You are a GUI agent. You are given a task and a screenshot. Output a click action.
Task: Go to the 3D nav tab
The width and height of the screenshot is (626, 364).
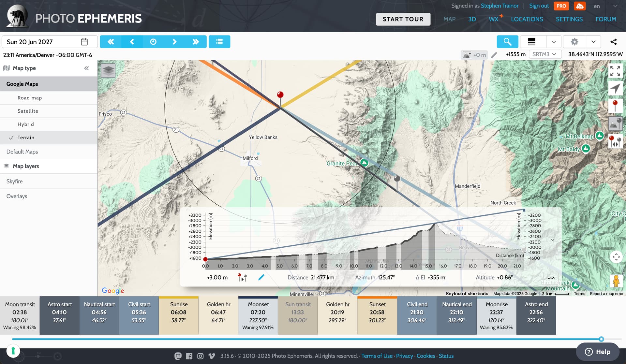(472, 19)
